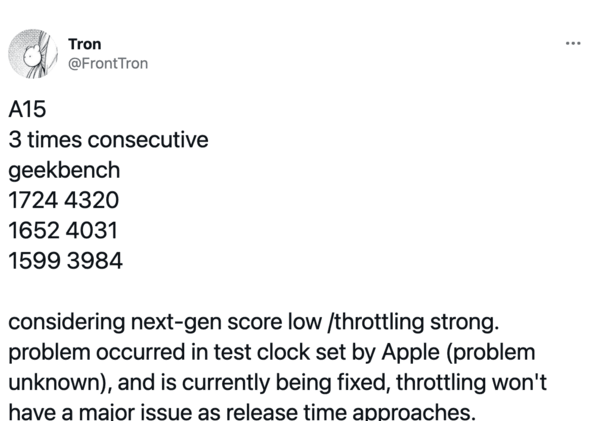Viewport: 601px width, 421px height.
Task: Click Tron's profile avatar picture
Action: (35, 54)
